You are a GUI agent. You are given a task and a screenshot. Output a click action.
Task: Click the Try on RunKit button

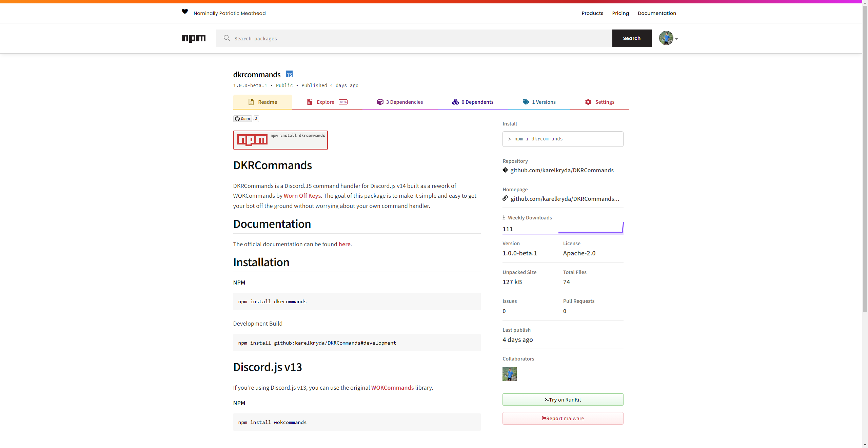(563, 400)
